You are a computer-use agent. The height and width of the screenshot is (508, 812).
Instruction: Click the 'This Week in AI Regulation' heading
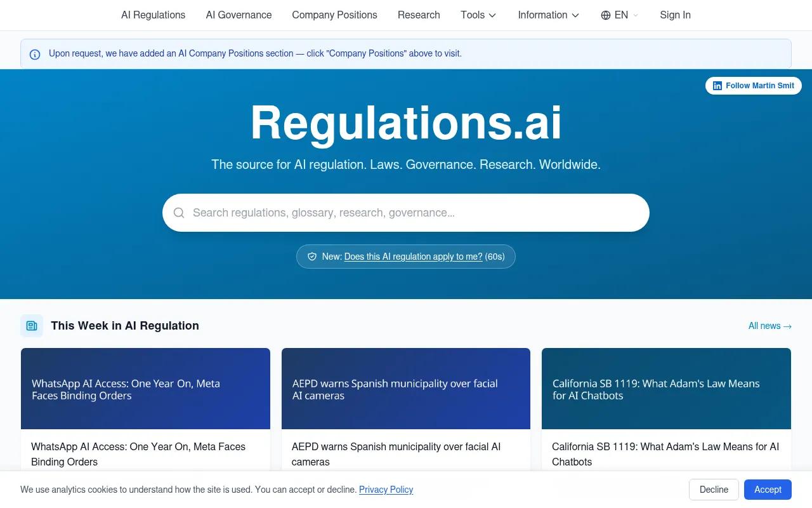click(125, 326)
